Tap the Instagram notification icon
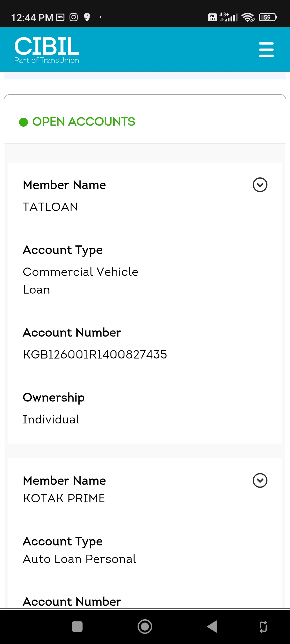The height and width of the screenshot is (644, 290). 74,17
